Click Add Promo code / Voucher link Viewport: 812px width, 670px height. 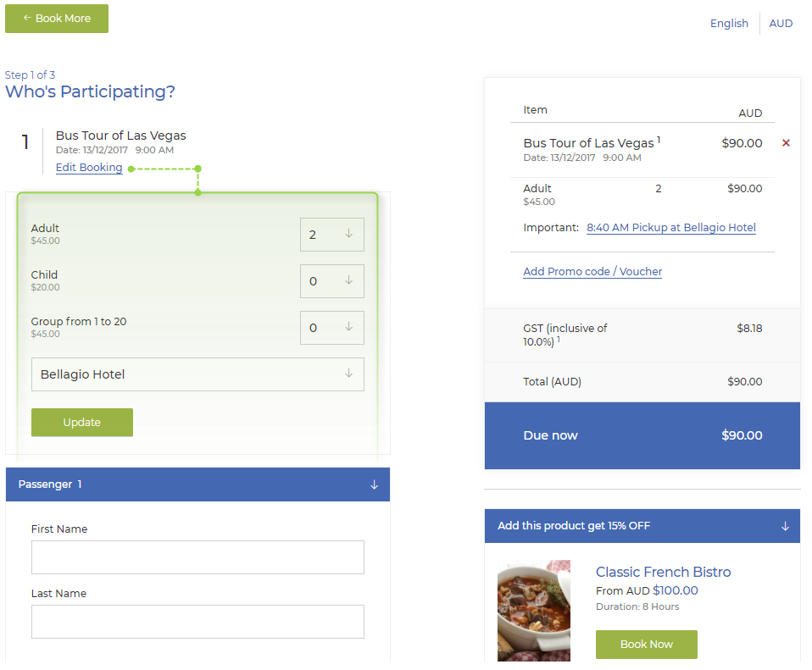592,272
